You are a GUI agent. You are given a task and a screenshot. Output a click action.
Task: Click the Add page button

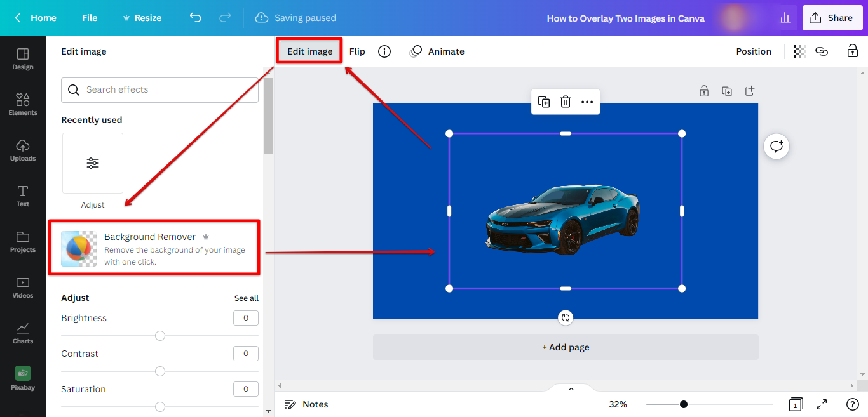click(x=566, y=347)
